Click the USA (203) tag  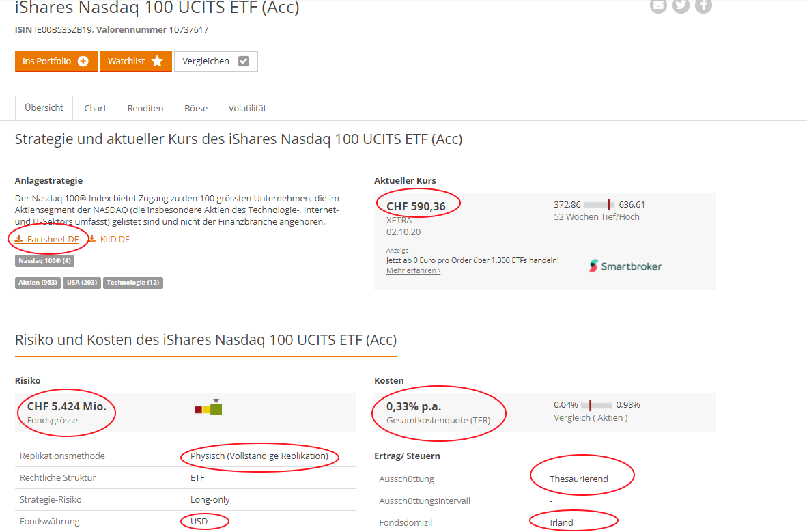tap(82, 283)
